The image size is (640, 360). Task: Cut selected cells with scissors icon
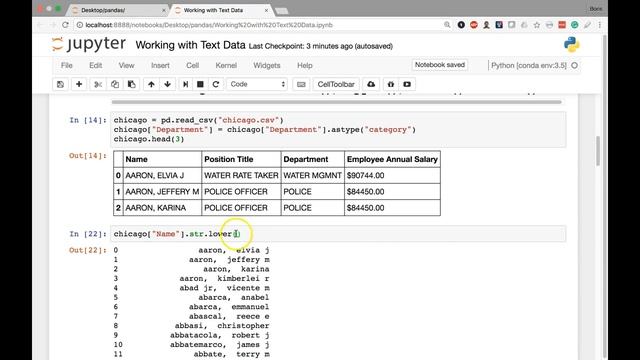pos(98,84)
